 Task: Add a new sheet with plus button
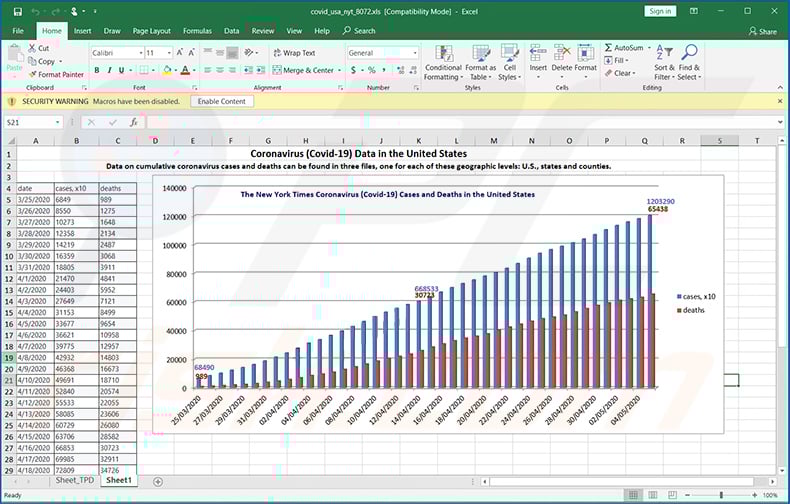coord(158,482)
